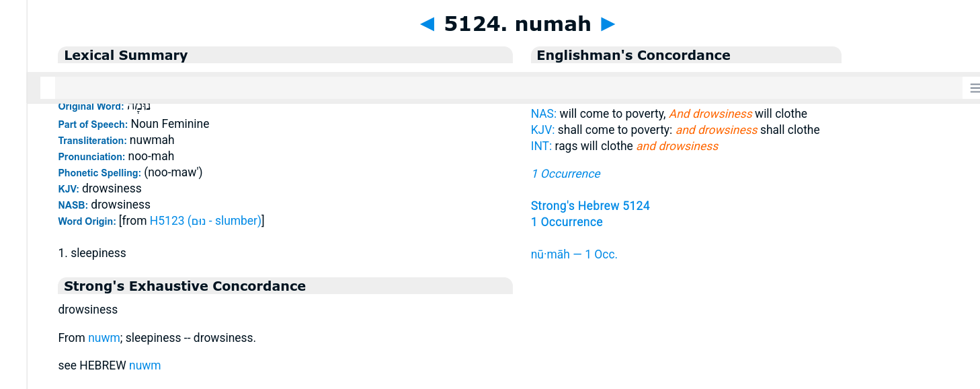Go to next entry with right arrow
This screenshot has width=980, height=389.
pyautogui.click(x=608, y=25)
